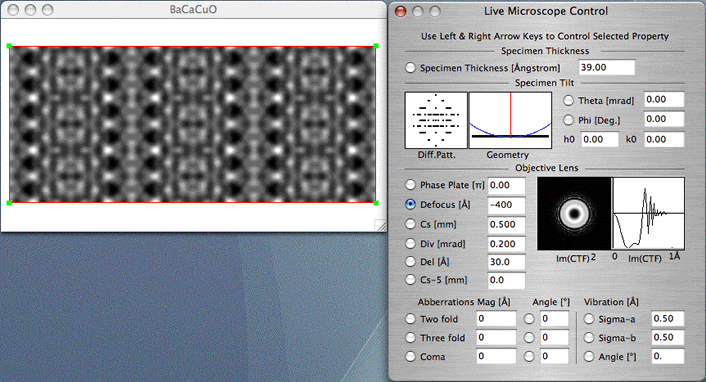
Task: Click the Div value field showing 0.200
Action: [507, 244]
